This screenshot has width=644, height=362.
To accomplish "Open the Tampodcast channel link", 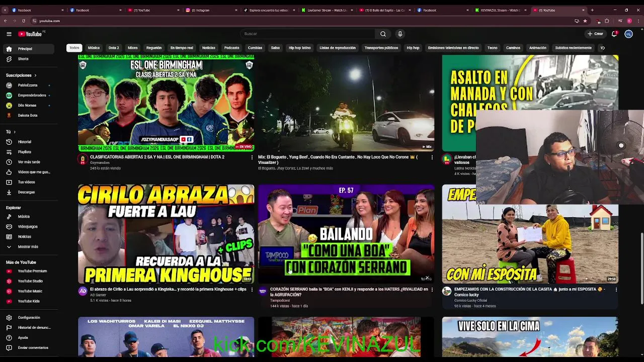I will pyautogui.click(x=280, y=301).
